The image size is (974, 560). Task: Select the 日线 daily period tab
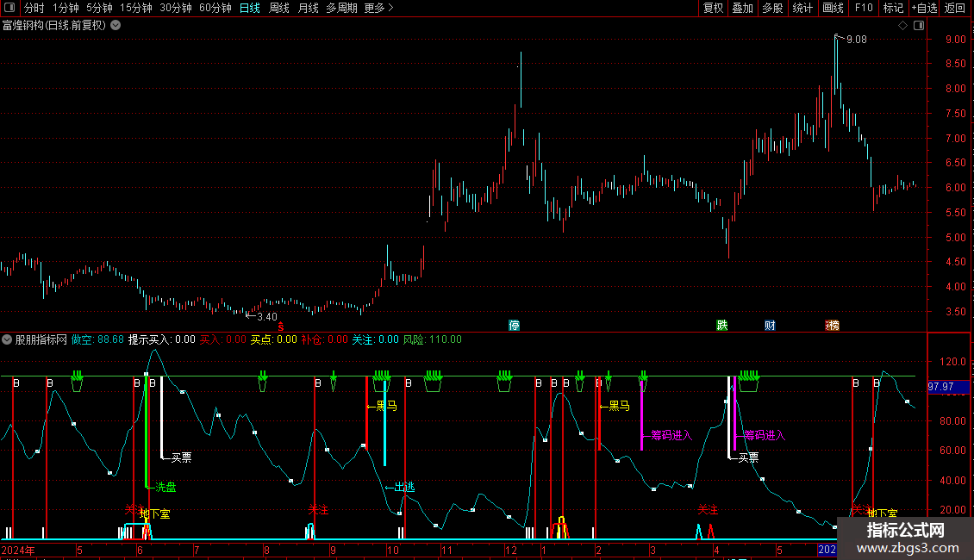point(250,8)
